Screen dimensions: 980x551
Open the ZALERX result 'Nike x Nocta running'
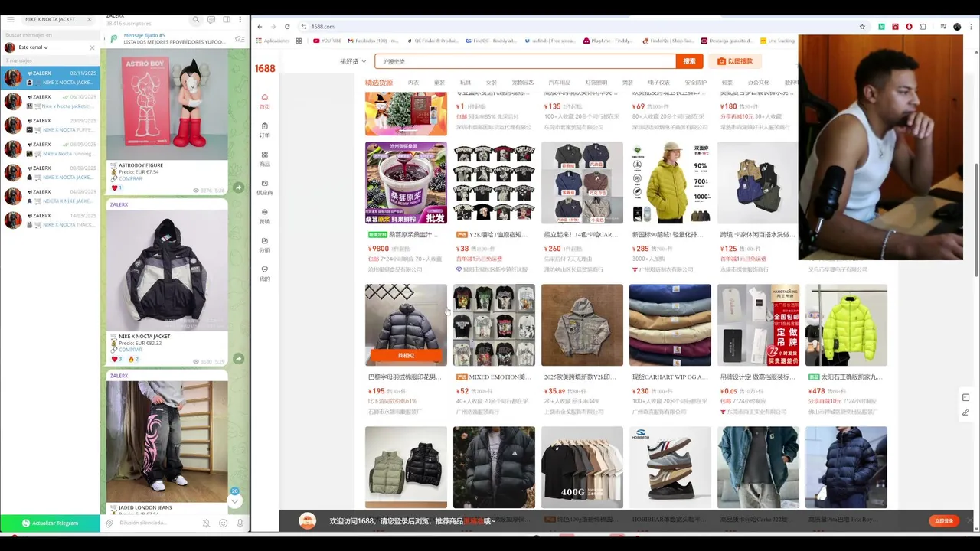(50, 148)
